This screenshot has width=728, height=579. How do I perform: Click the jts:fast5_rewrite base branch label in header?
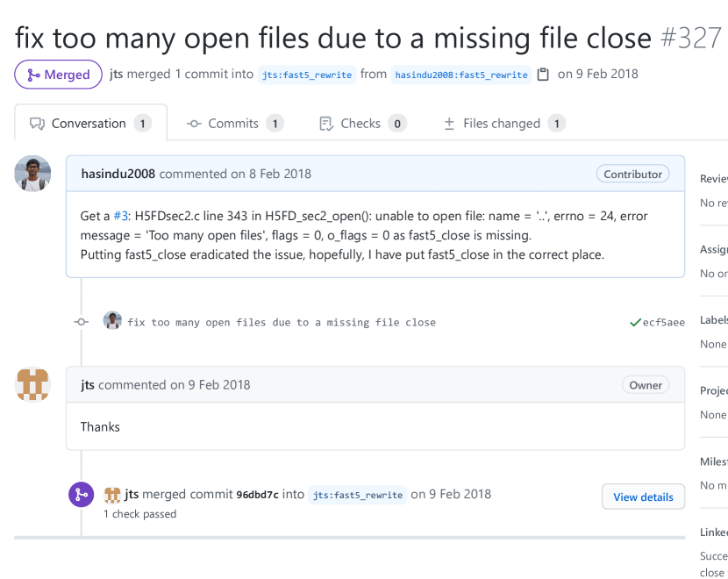click(307, 75)
